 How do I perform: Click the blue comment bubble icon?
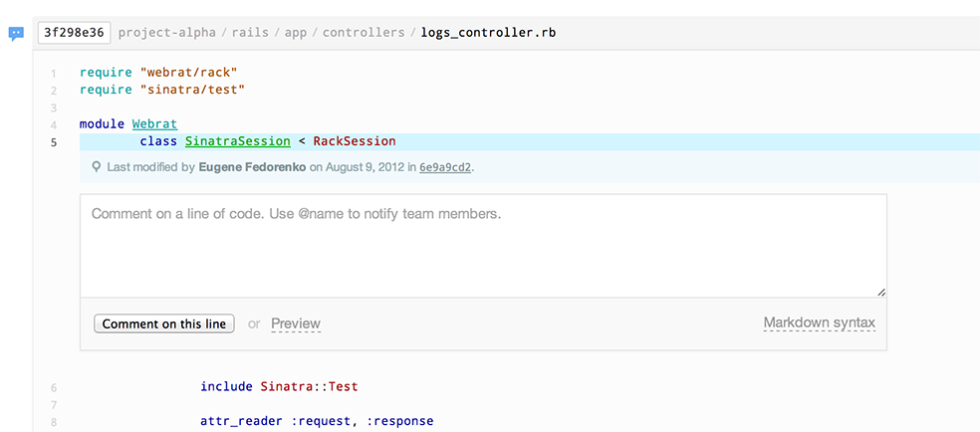16,34
